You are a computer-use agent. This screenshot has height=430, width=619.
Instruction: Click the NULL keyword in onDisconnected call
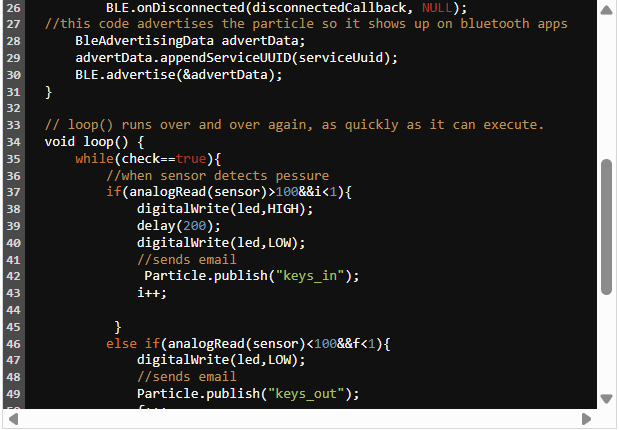440,7
